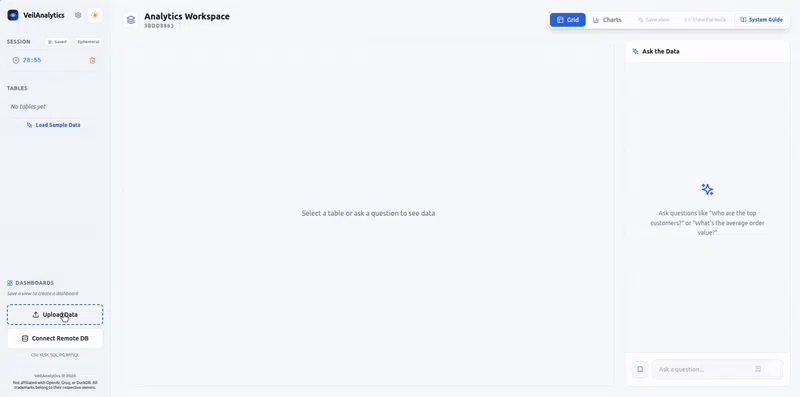The width and height of the screenshot is (800, 397).
Task: Open settings via the gear icon
Action: 78,15
